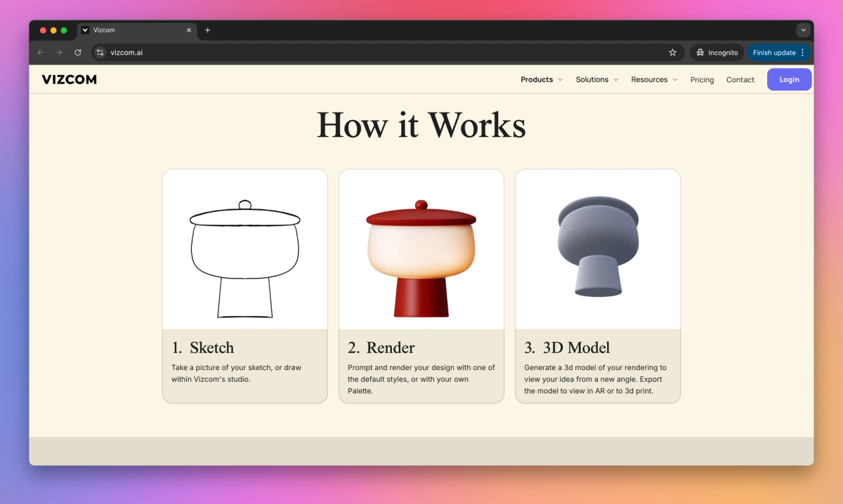Click text 'Take a picture of your sketch'

221,367
